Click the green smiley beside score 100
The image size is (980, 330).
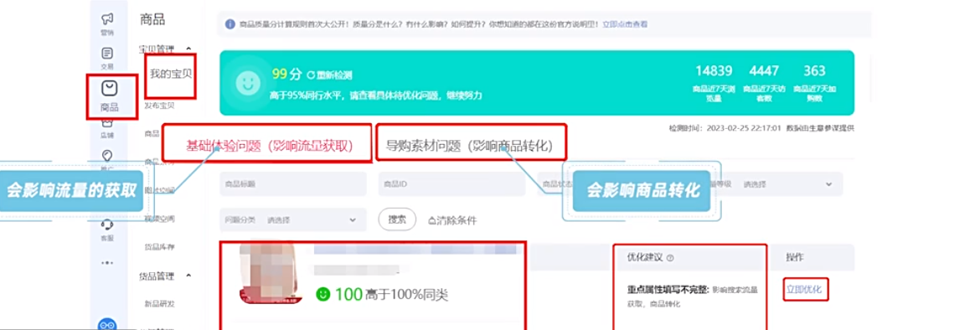[323, 293]
